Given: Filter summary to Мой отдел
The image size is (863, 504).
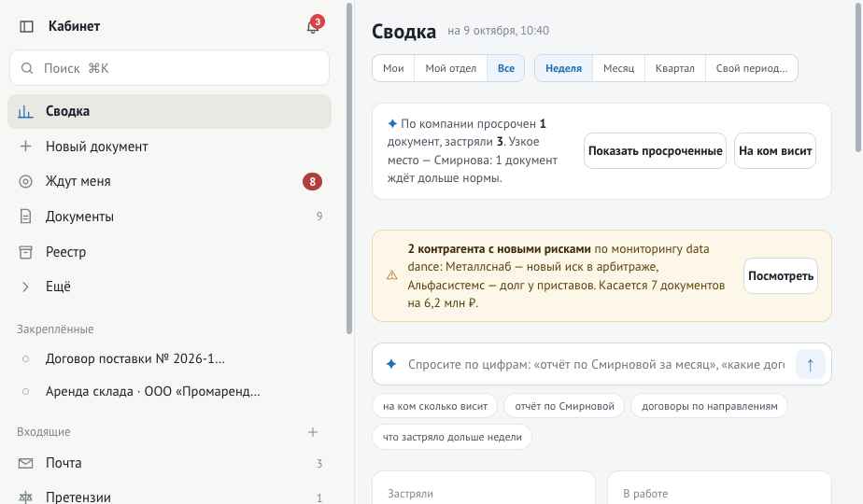Looking at the screenshot, I should [451, 68].
